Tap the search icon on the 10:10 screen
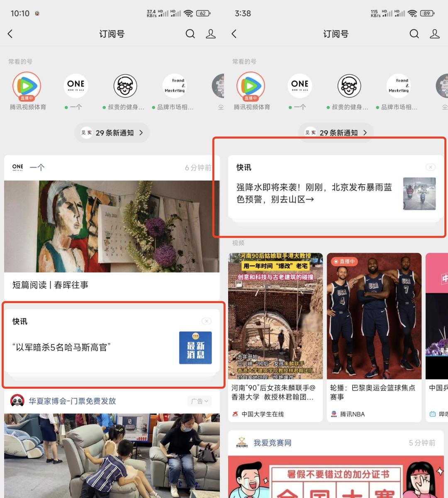 click(190, 34)
